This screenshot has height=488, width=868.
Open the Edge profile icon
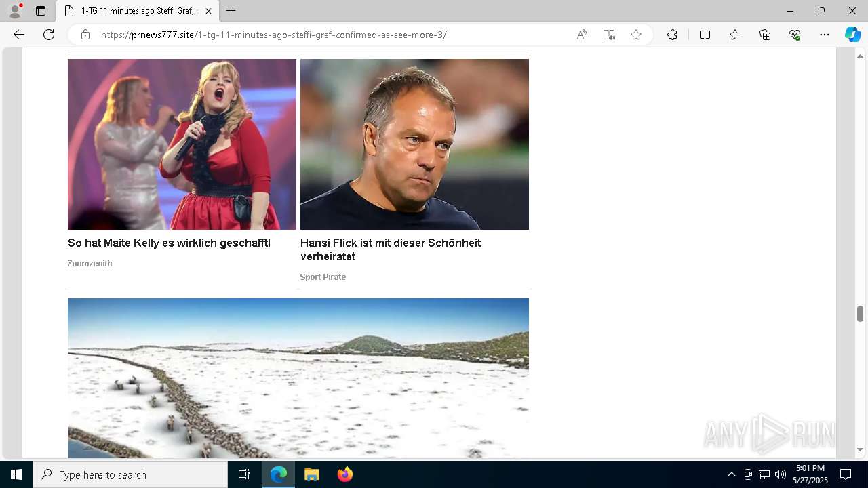pos(15,11)
